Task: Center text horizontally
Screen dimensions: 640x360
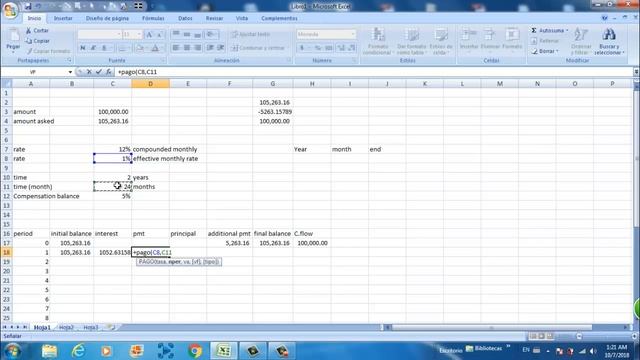Action: click(x=187, y=48)
